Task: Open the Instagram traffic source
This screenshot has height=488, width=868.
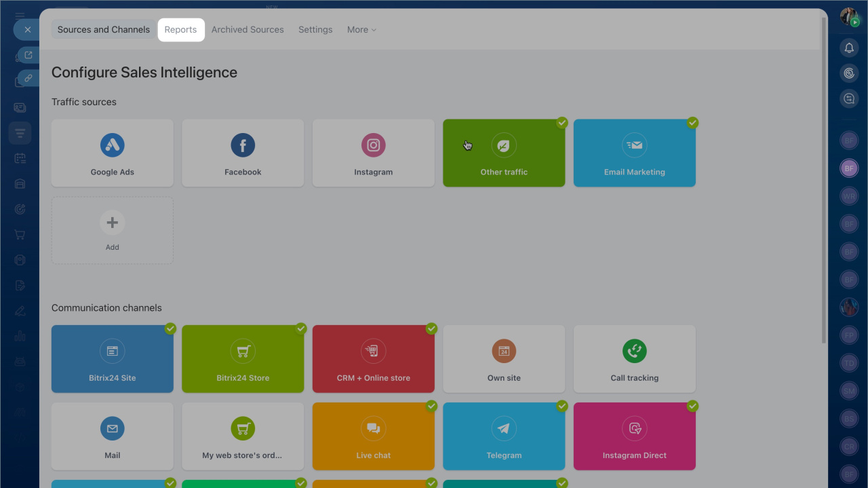Action: [373, 153]
